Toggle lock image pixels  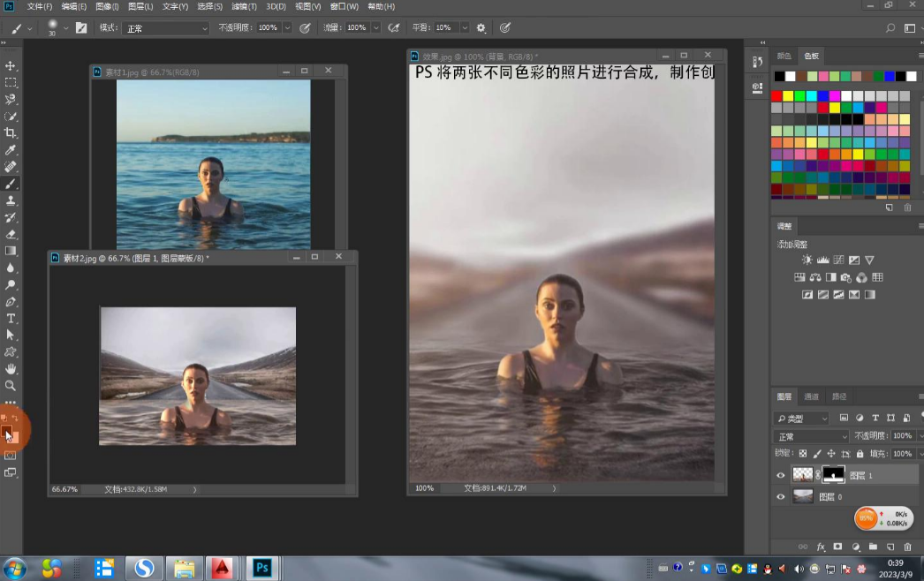[x=817, y=454]
